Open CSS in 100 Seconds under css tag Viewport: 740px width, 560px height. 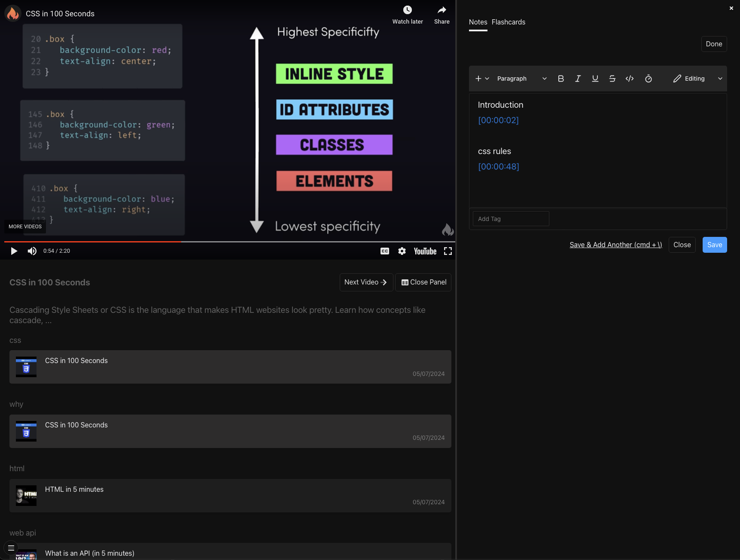click(x=230, y=367)
